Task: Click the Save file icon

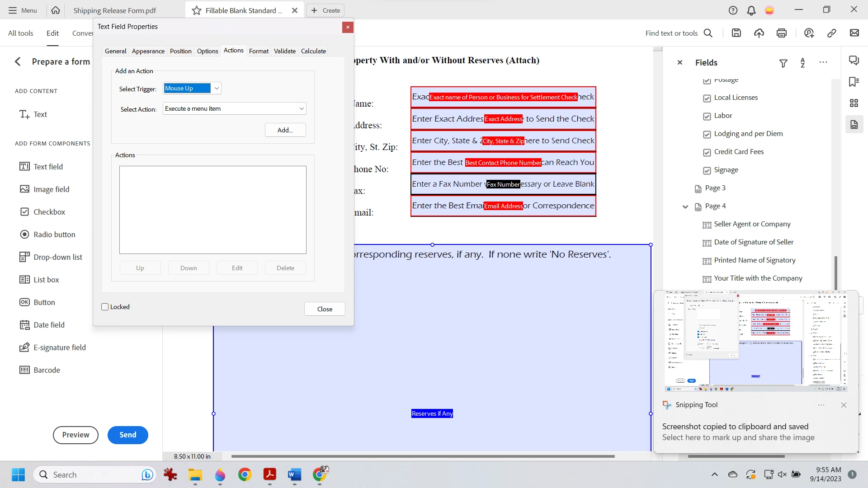Action: [x=736, y=33]
